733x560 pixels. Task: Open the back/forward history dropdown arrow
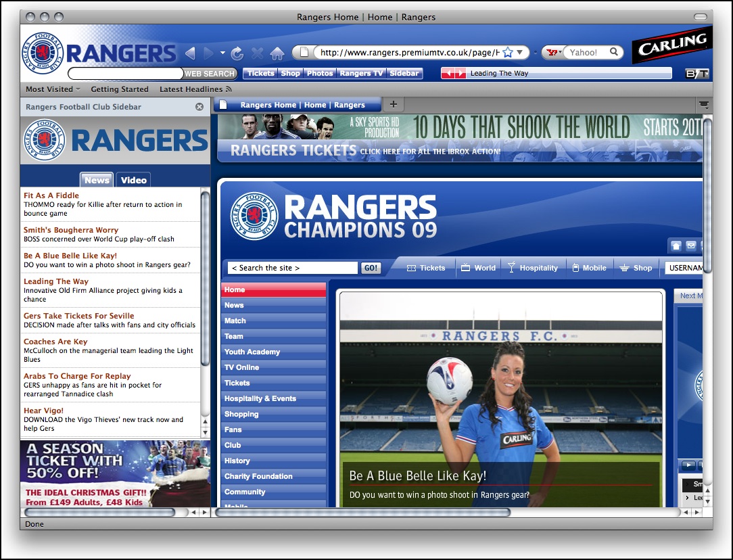coord(222,53)
